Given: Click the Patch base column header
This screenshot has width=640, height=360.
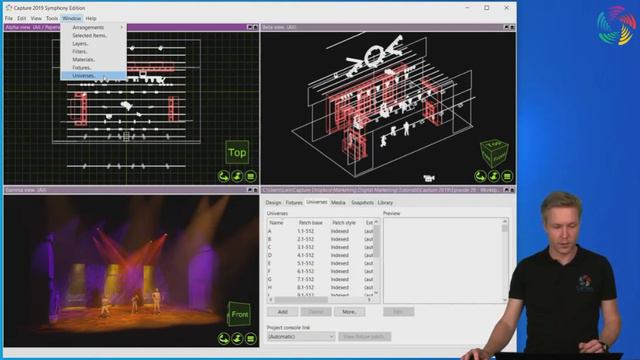Looking at the screenshot, I should pos(311,223).
